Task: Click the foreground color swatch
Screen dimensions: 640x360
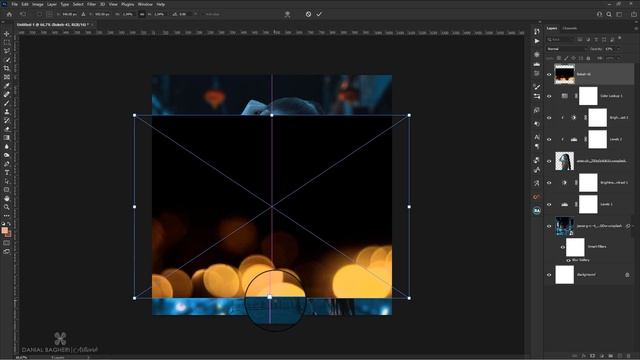Action: (x=5, y=231)
